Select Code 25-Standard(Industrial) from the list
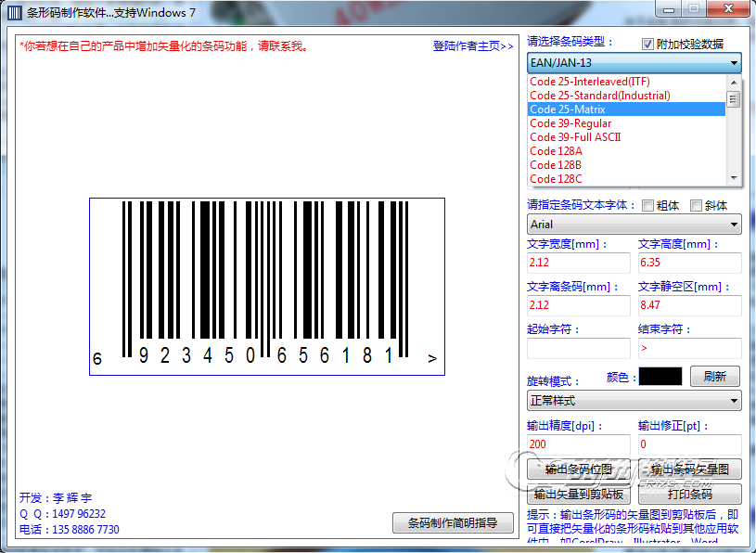The width and height of the screenshot is (756, 553). 626,96
